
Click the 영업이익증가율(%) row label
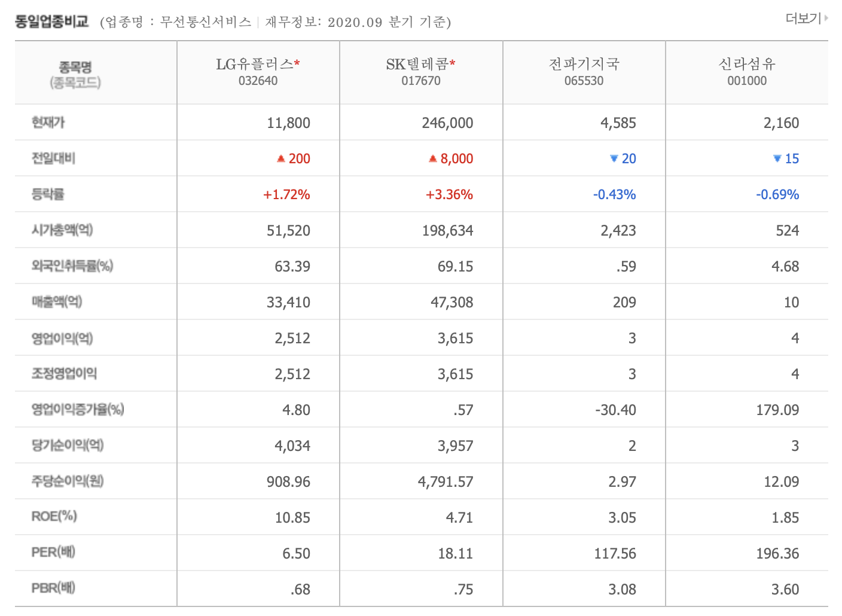(x=78, y=410)
